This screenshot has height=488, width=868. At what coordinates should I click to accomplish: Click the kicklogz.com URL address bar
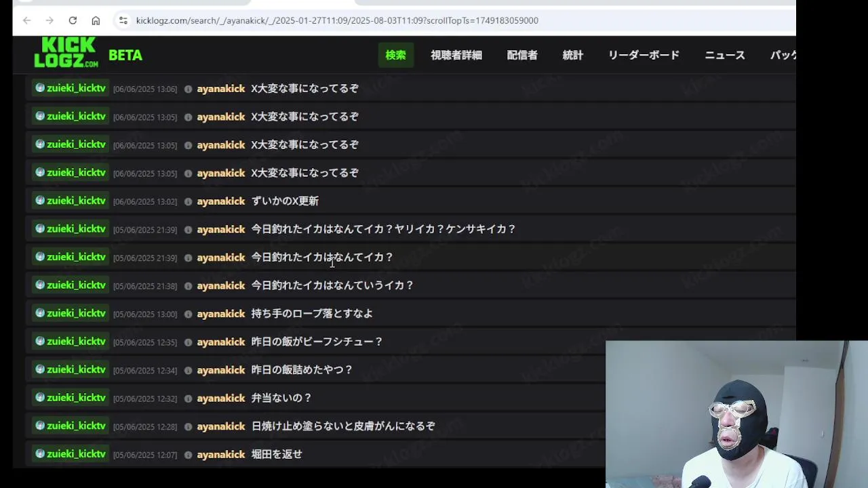337,20
